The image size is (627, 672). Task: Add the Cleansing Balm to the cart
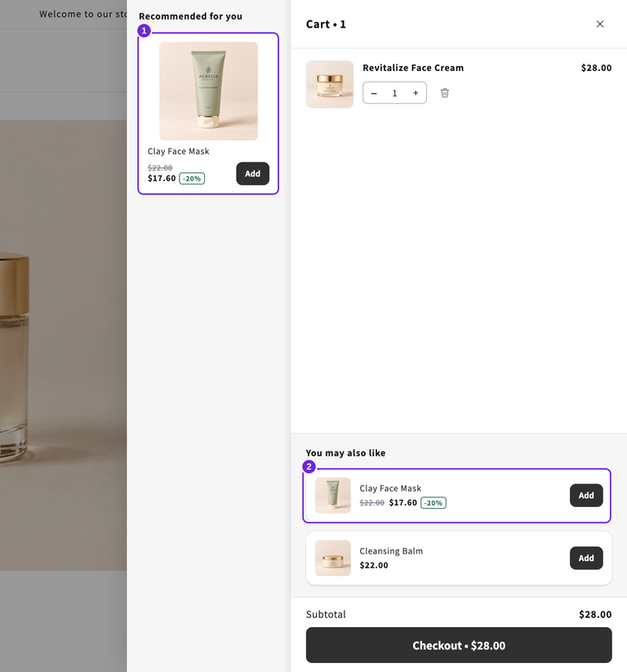586,558
